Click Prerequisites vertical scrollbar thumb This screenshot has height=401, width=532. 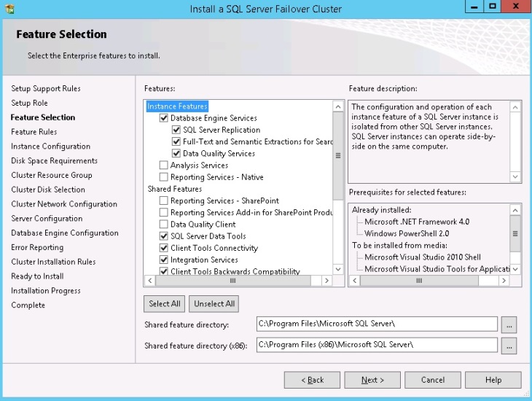coord(515,233)
